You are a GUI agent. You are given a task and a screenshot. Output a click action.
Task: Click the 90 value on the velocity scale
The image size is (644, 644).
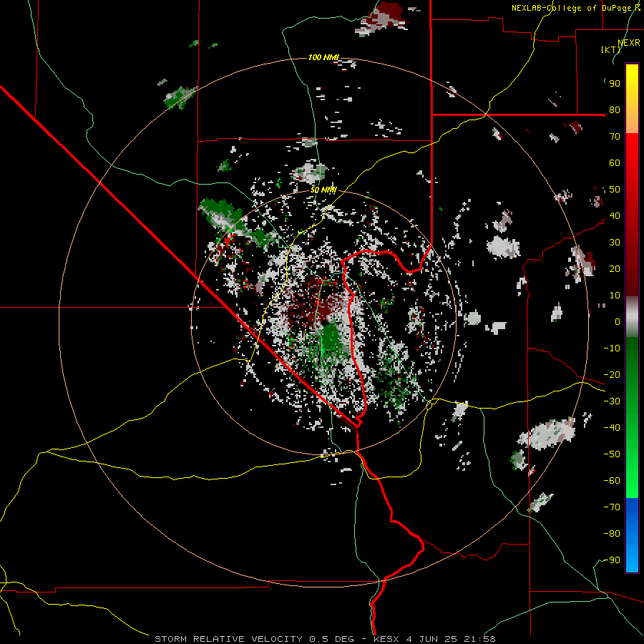coord(615,84)
